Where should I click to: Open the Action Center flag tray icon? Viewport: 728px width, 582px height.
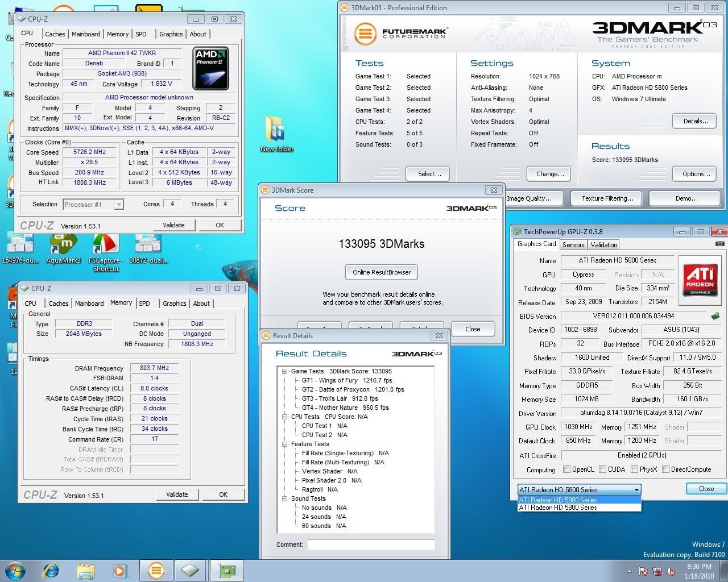(643, 571)
